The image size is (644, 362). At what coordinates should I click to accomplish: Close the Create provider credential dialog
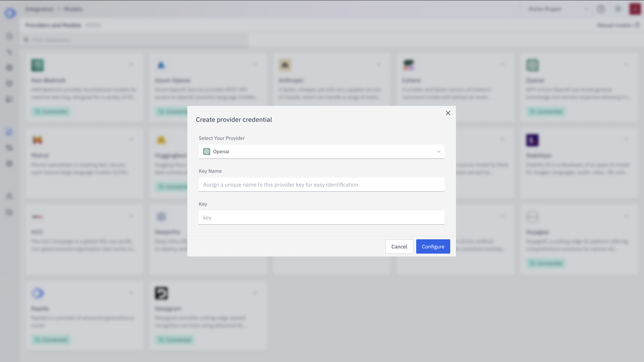pyautogui.click(x=448, y=113)
